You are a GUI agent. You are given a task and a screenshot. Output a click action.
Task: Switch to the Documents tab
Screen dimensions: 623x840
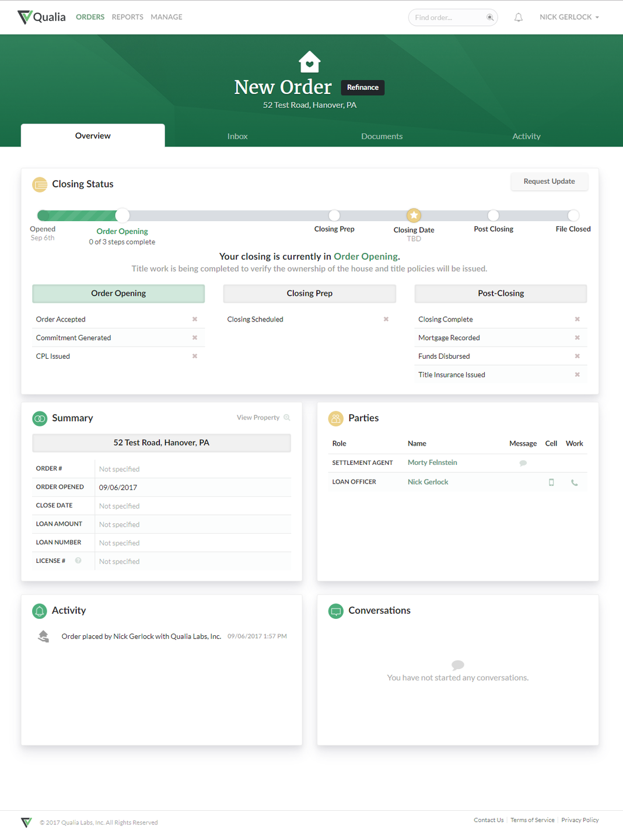pyautogui.click(x=381, y=136)
